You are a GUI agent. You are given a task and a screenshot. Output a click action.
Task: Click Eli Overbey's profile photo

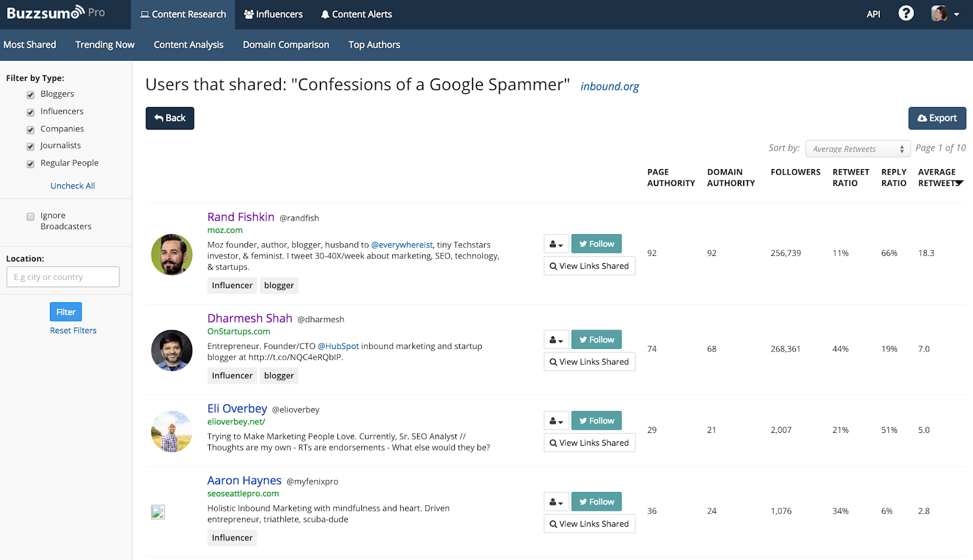[x=171, y=431]
